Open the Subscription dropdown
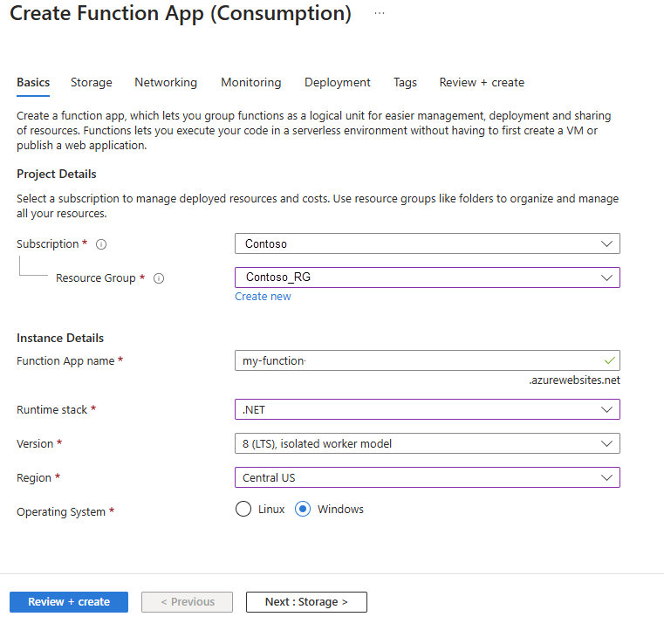 (x=427, y=244)
